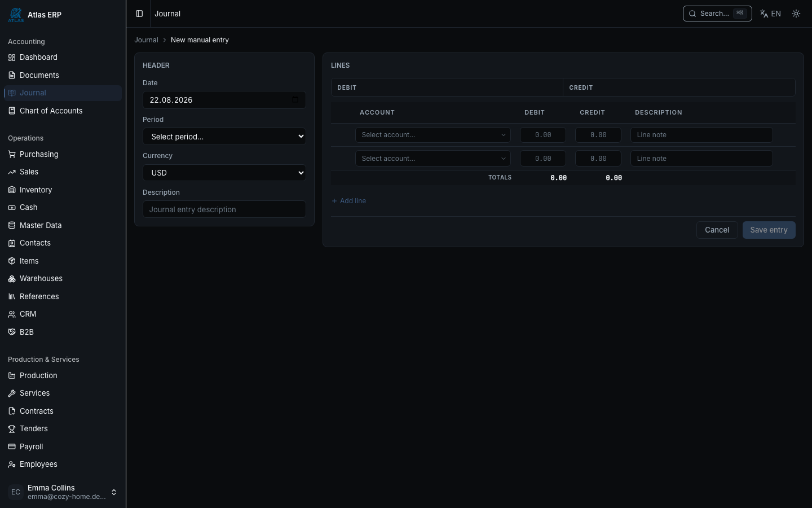The height and width of the screenshot is (508, 812).
Task: Click the Master Data database icon
Action: click(x=12, y=225)
